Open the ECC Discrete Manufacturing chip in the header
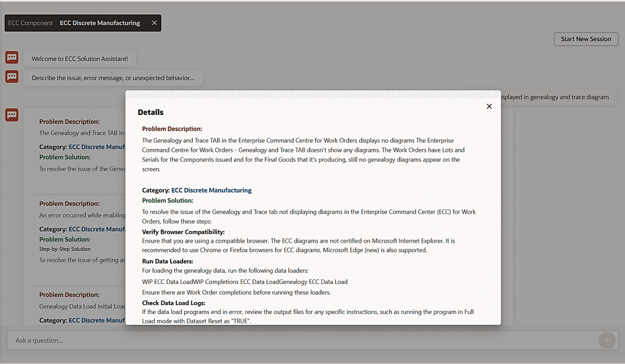This screenshot has width=625, height=364. [x=100, y=23]
